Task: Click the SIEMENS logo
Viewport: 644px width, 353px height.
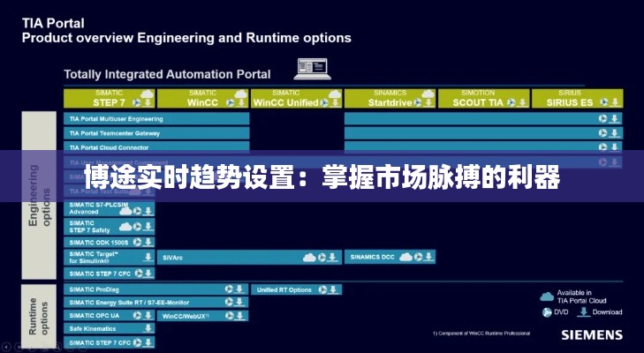Action: [x=590, y=335]
